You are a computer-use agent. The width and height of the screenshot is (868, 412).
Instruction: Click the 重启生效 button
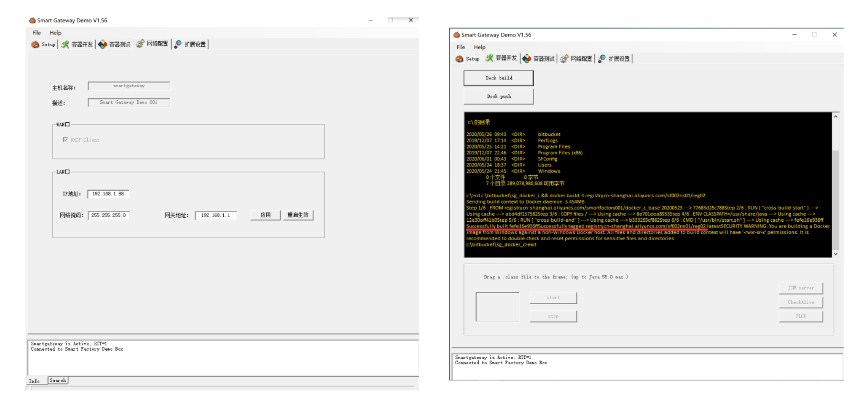pos(298,215)
